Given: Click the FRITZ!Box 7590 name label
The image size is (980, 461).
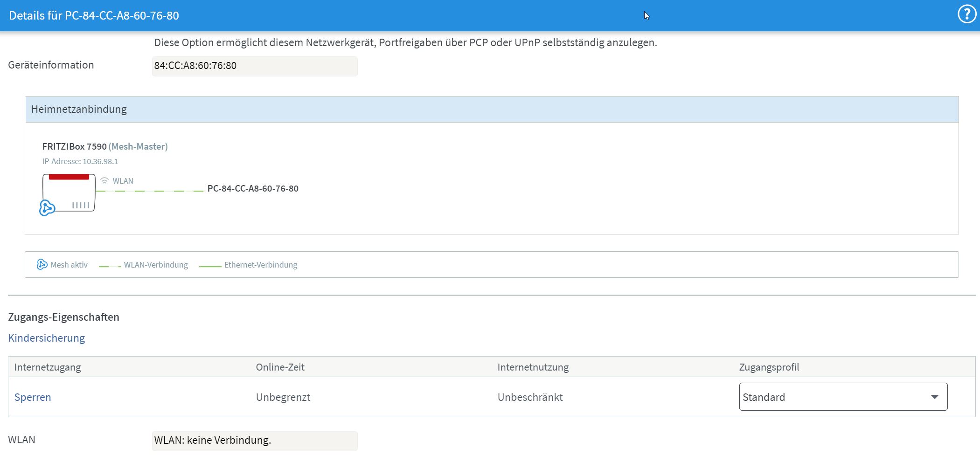Looking at the screenshot, I should (75, 146).
